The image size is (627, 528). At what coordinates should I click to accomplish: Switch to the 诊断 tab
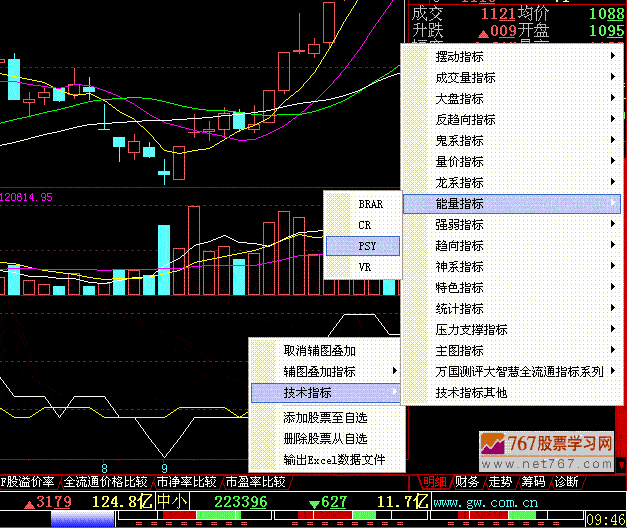(x=567, y=482)
